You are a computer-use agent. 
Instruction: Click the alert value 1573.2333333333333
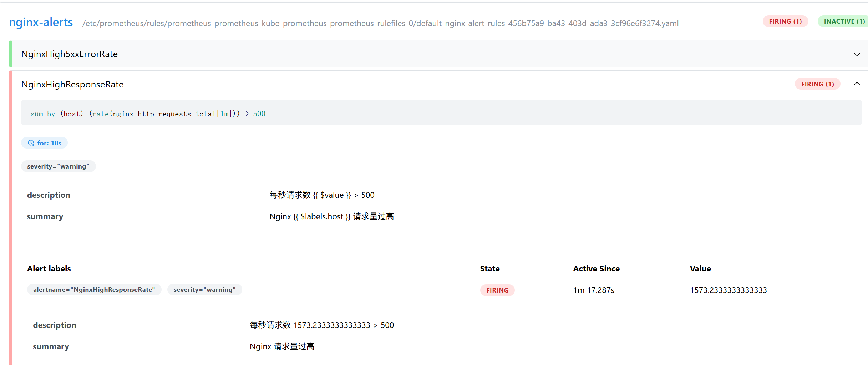tap(728, 290)
